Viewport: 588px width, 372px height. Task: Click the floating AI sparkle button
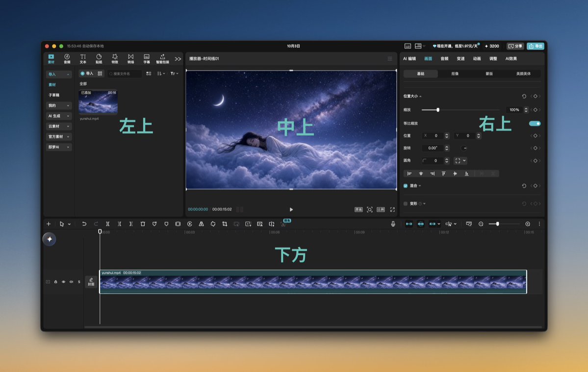click(50, 239)
